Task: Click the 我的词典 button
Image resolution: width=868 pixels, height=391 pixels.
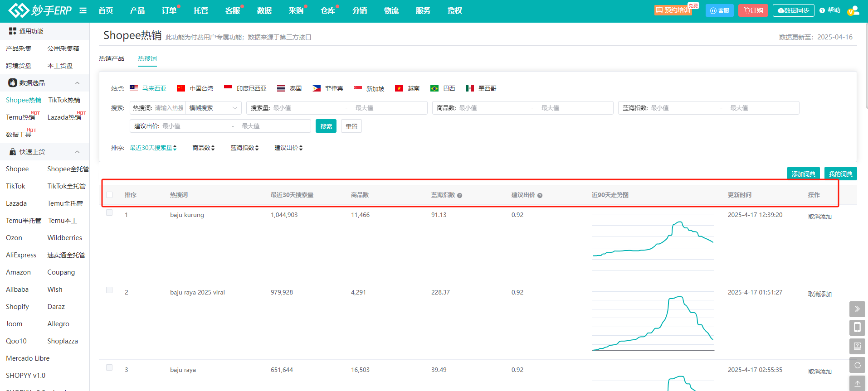Action: point(841,174)
